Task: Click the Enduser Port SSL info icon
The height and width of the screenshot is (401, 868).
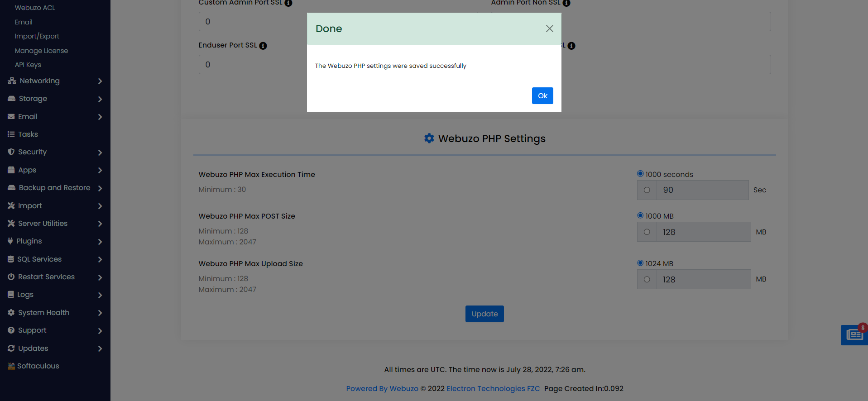Action: click(263, 46)
